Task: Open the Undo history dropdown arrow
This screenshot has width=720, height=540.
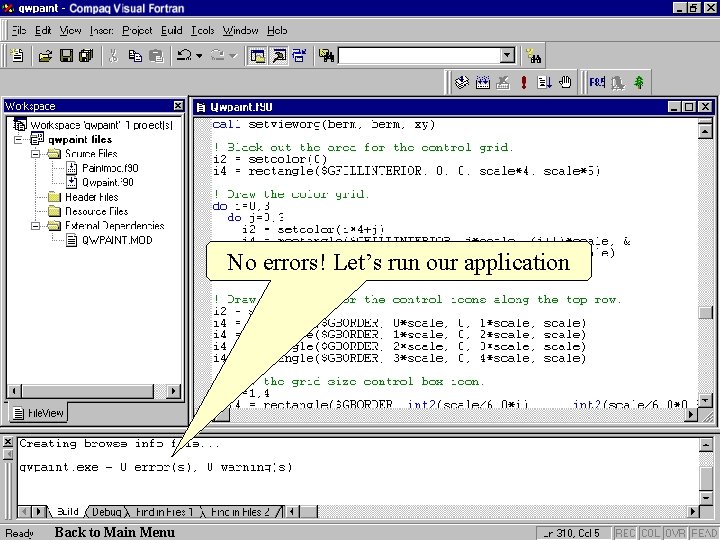Action: coord(199,56)
